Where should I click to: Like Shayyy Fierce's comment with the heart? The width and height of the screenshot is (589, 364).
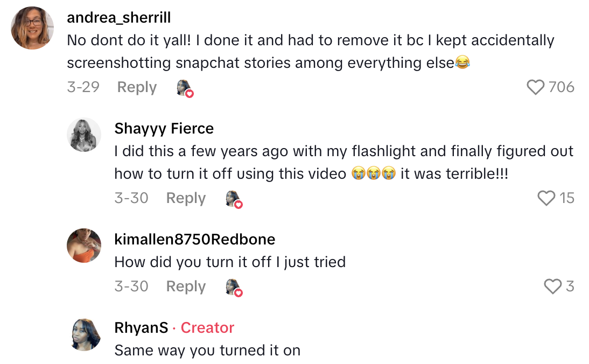click(546, 198)
